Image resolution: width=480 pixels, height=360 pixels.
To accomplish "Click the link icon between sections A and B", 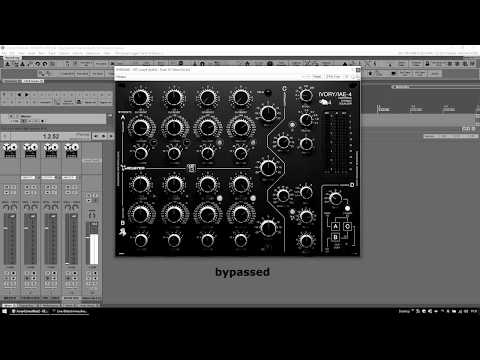I will tap(191, 168).
